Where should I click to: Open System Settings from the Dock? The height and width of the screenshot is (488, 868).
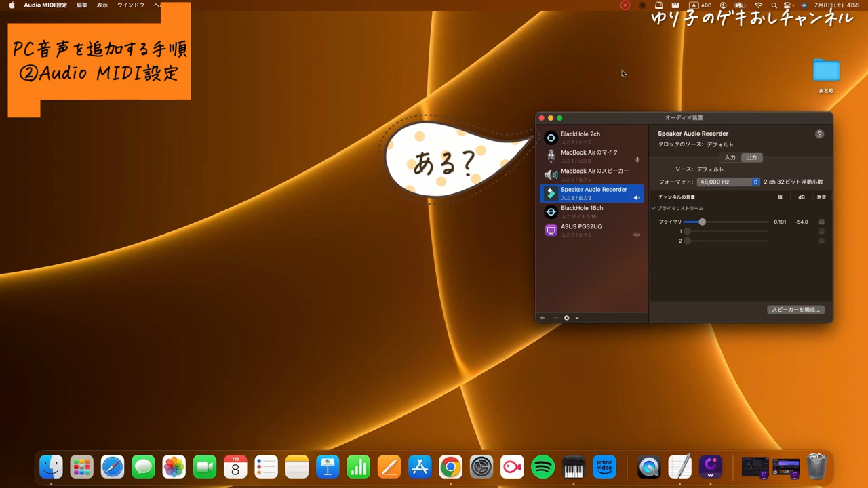coord(481,467)
